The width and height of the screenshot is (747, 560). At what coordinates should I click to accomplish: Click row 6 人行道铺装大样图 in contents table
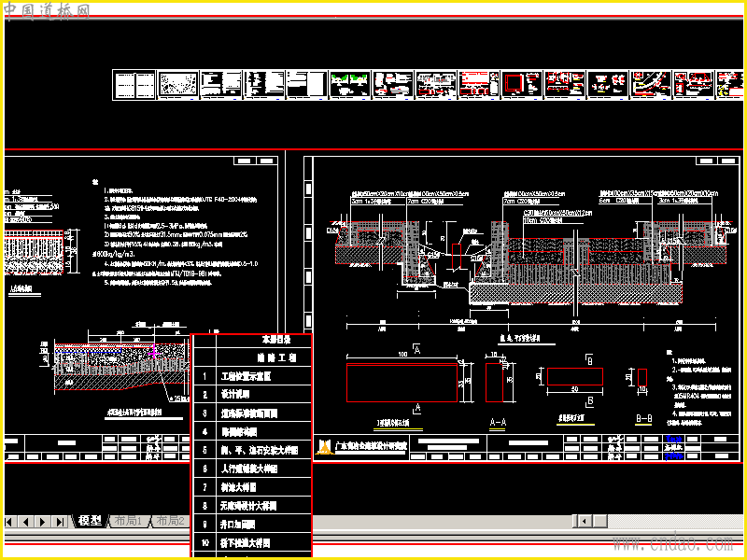pyautogui.click(x=252, y=469)
